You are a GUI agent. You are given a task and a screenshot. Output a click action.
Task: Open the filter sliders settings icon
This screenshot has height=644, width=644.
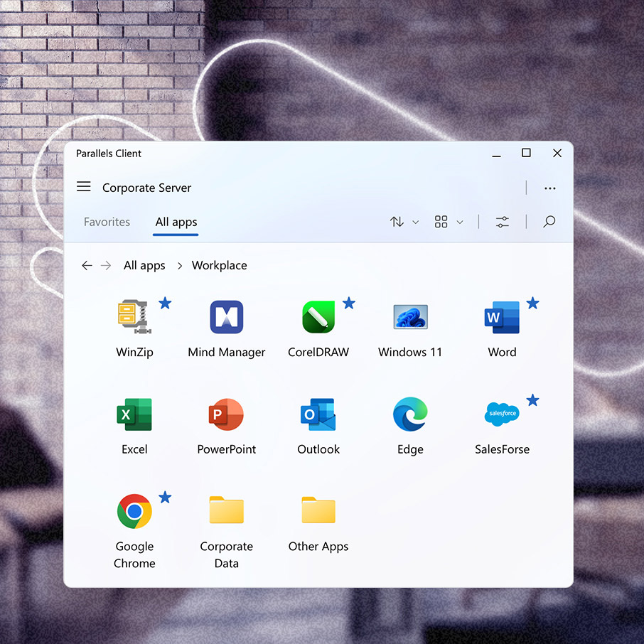[x=503, y=222]
